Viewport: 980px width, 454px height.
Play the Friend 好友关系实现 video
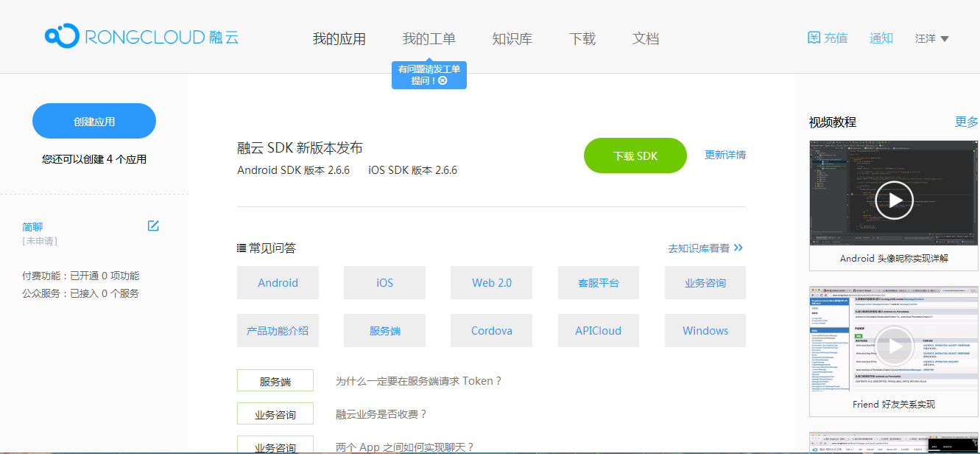click(x=894, y=346)
